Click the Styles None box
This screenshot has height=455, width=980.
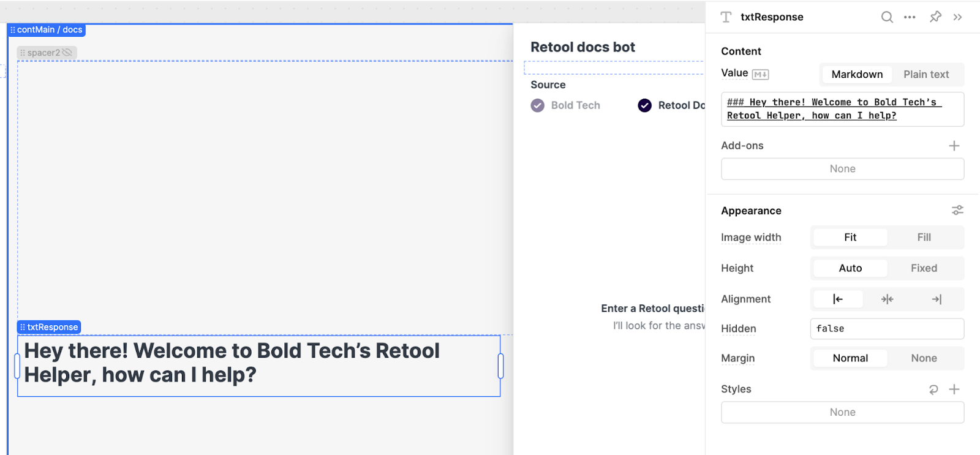[x=842, y=412]
